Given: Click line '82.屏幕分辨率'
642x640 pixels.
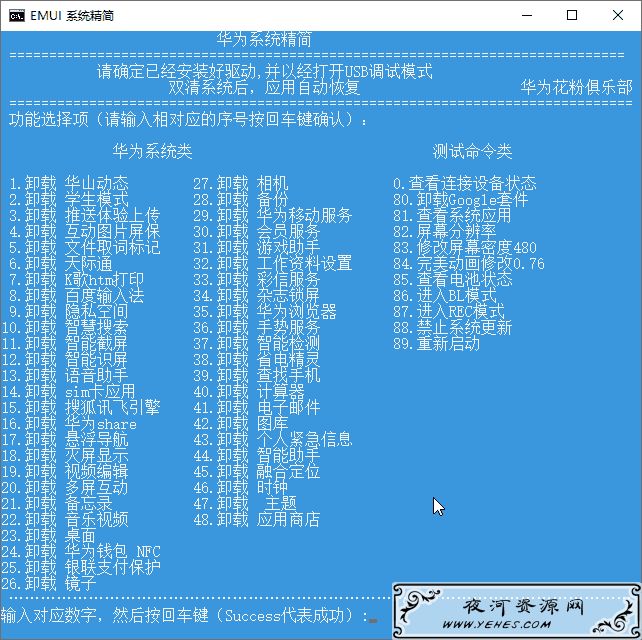Looking at the screenshot, I should pyautogui.click(x=445, y=231).
